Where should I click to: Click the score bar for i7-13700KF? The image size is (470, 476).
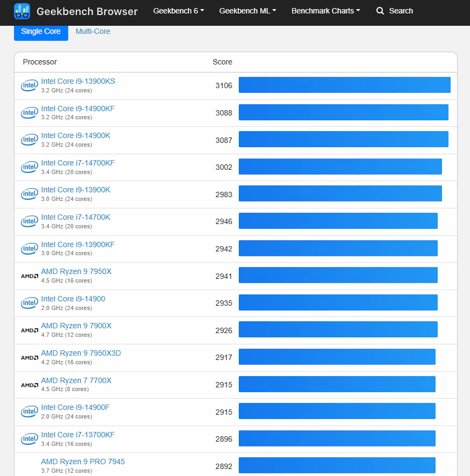point(337,438)
